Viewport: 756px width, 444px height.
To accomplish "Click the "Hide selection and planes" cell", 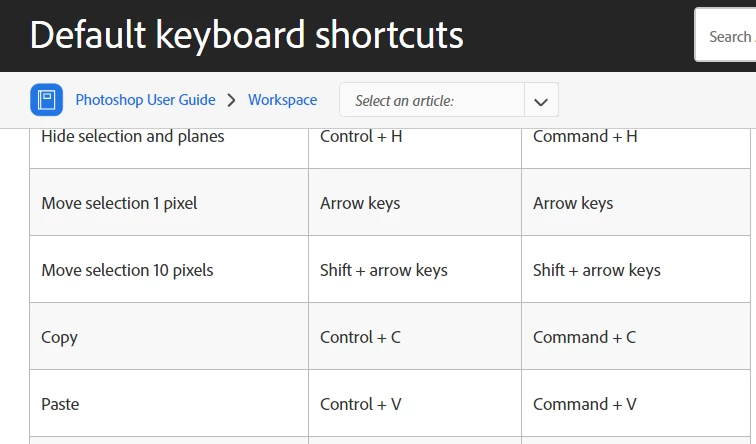I will (x=133, y=136).
